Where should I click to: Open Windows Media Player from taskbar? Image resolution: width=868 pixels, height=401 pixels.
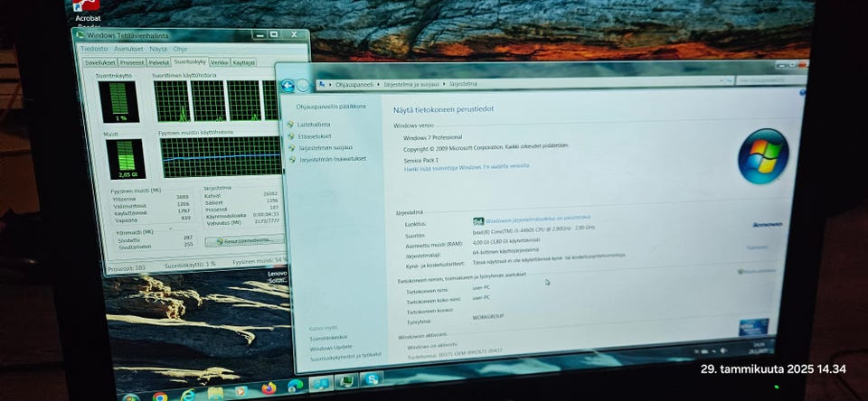[241, 390]
